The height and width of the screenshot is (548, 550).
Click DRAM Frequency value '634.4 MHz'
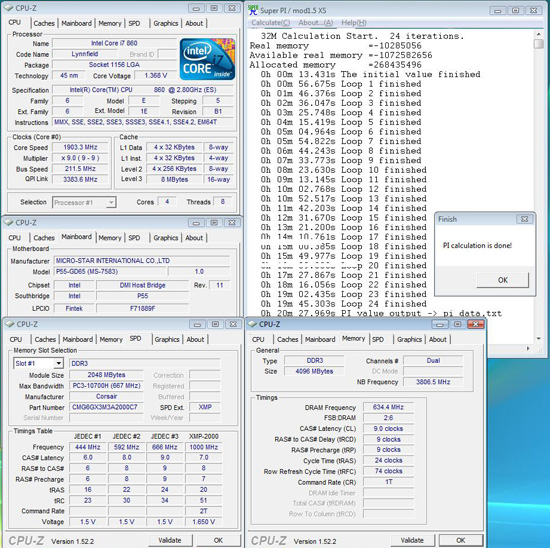pos(388,407)
